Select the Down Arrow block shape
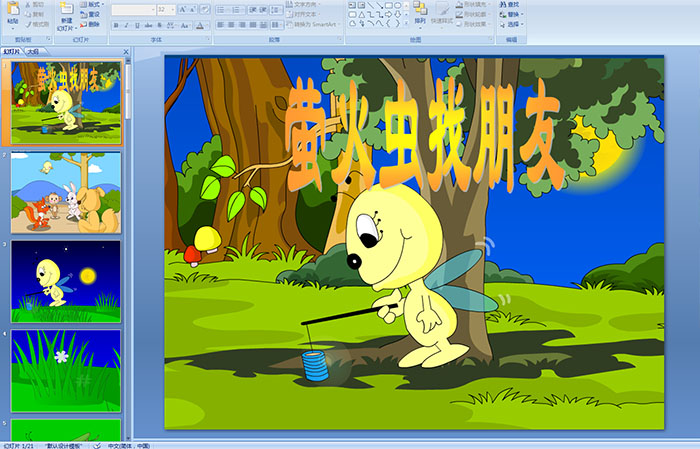The height and width of the screenshot is (449, 700). (x=397, y=15)
